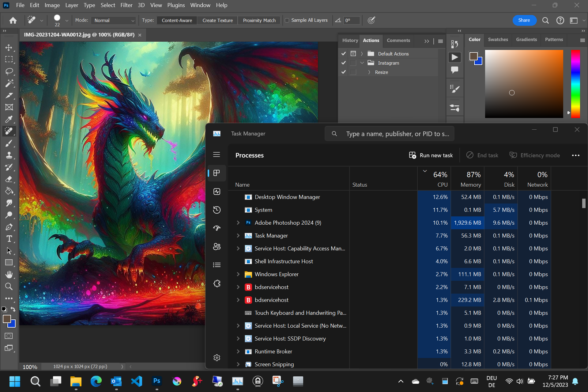Click inside the color picker field

click(524, 84)
